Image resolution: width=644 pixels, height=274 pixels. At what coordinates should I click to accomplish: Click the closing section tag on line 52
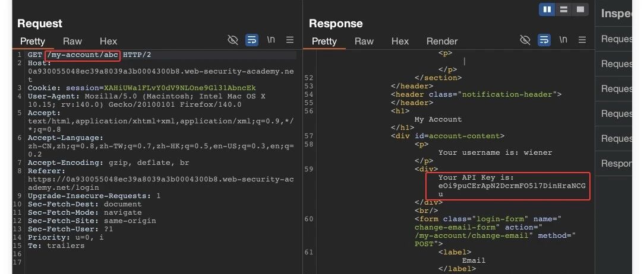pos(438,78)
